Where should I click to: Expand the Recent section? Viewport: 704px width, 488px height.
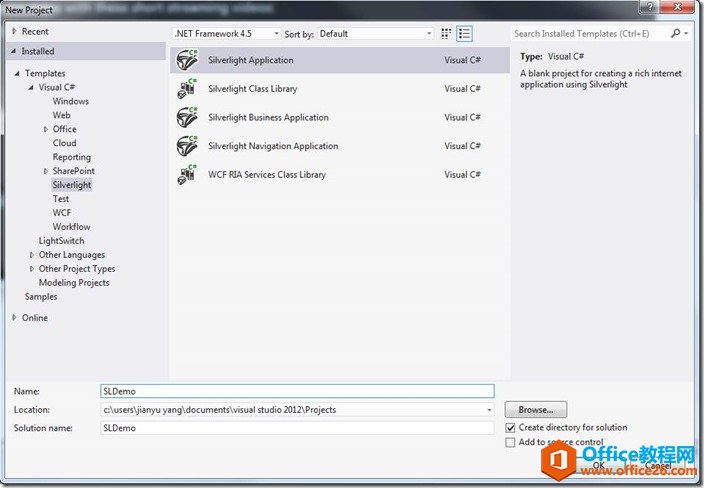click(x=14, y=31)
